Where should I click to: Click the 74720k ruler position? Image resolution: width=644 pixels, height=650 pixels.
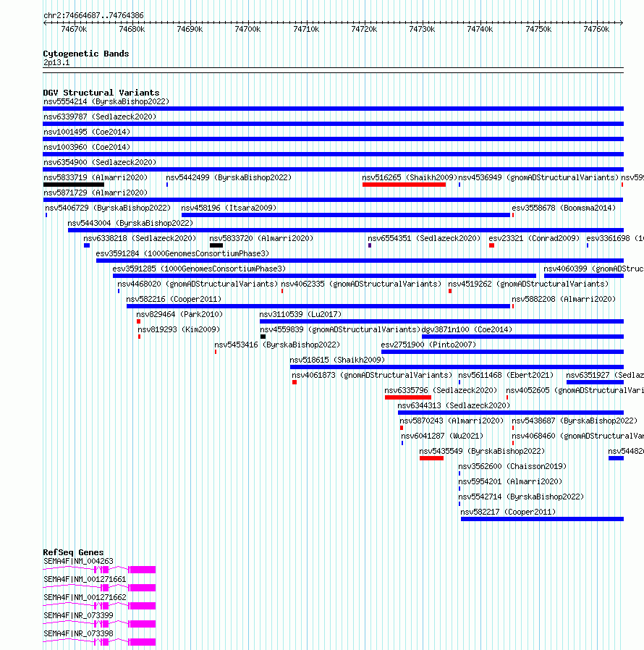364,29
